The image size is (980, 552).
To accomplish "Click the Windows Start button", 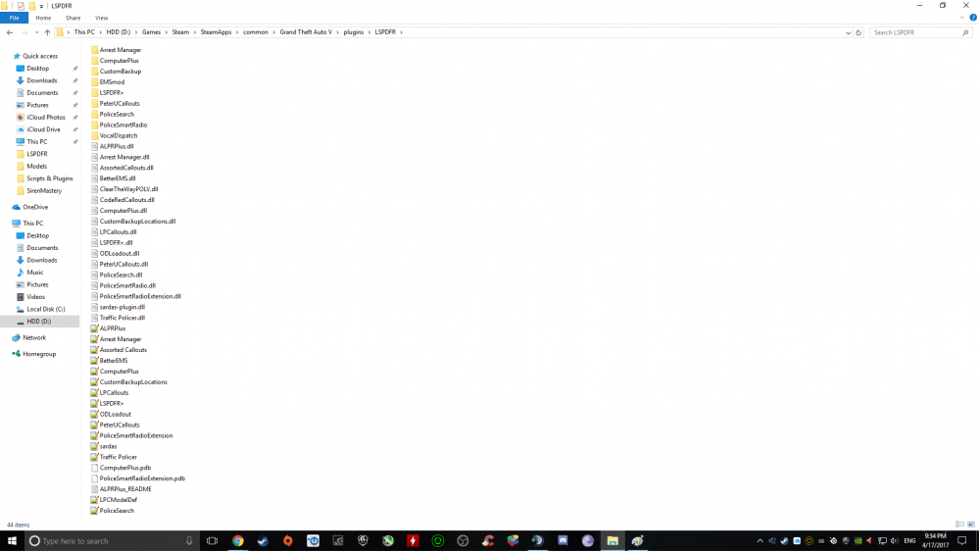I will pos(12,541).
